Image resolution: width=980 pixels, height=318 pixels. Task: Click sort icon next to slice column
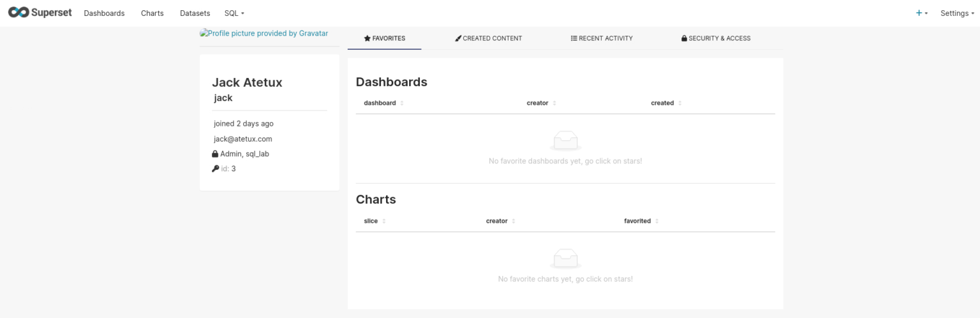tap(384, 221)
